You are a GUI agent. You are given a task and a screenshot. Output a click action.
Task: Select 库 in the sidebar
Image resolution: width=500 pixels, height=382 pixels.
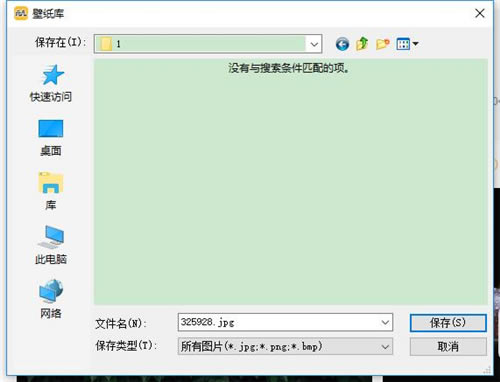coord(51,191)
